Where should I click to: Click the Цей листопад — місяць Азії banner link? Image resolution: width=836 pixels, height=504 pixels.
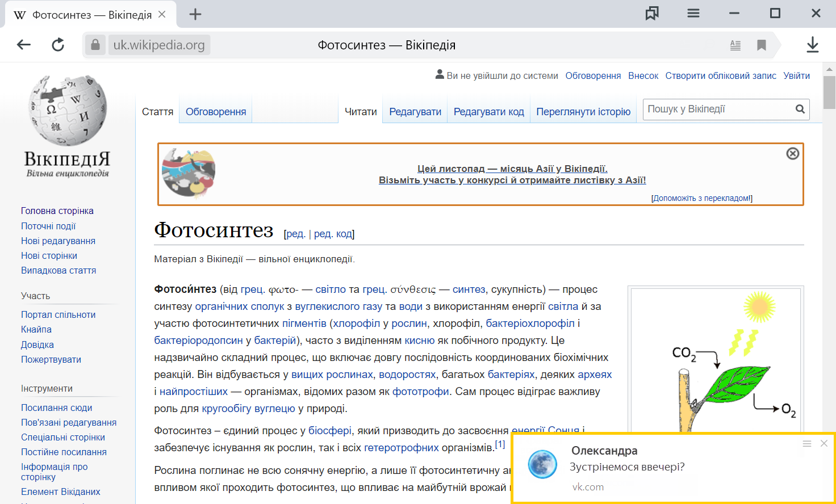tap(512, 169)
